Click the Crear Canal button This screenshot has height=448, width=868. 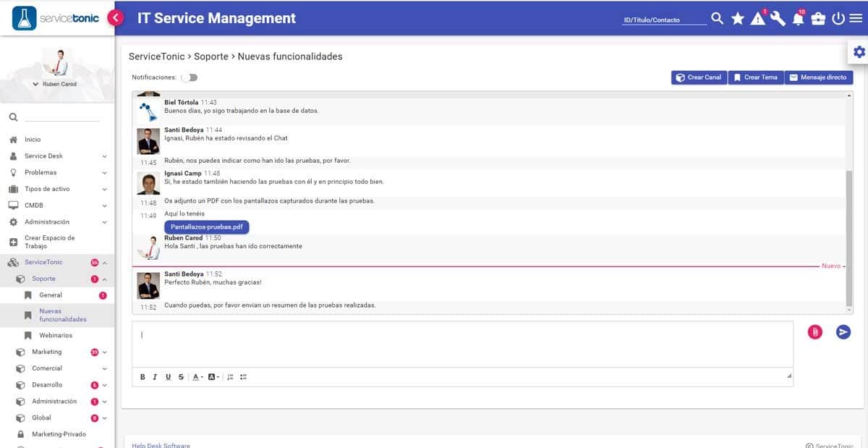tap(697, 77)
